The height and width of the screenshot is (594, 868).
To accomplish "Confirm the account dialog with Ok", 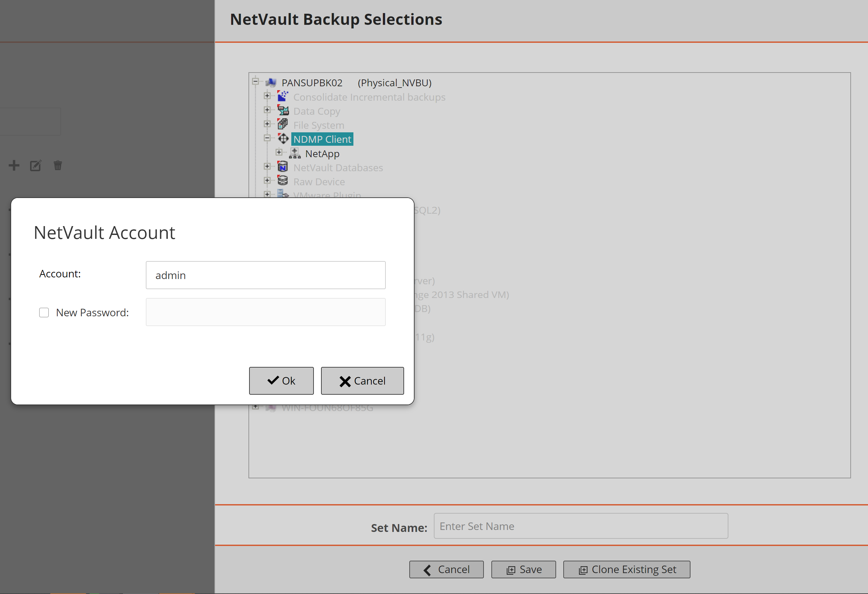I will [281, 380].
